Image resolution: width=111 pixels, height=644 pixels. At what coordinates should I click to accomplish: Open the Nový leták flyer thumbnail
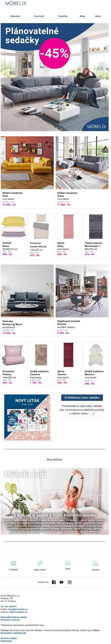coord(27,417)
